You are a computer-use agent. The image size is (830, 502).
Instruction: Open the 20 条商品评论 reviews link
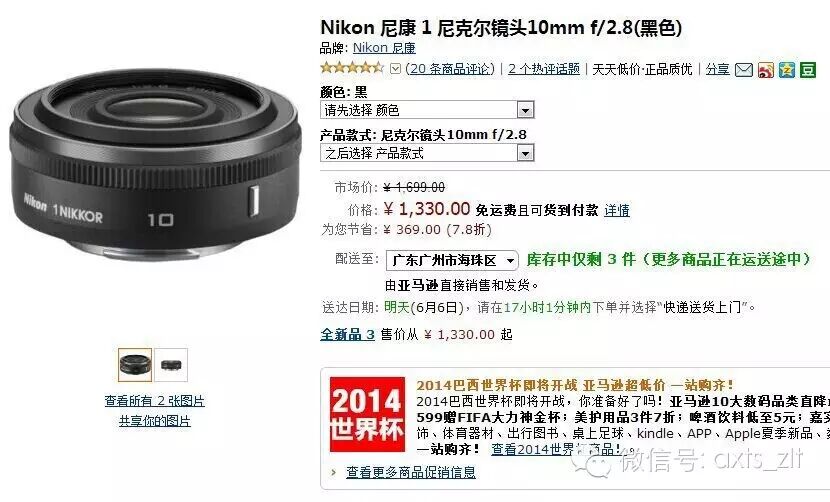click(450, 69)
